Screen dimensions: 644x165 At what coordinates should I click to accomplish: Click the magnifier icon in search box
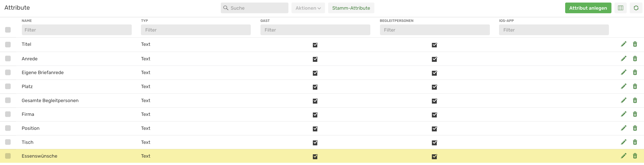click(x=226, y=8)
